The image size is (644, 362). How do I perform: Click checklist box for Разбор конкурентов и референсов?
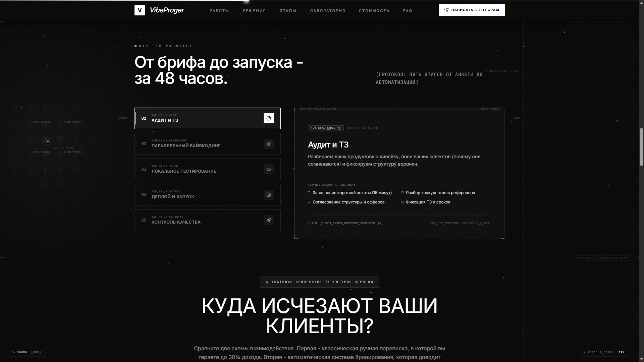coord(402,192)
